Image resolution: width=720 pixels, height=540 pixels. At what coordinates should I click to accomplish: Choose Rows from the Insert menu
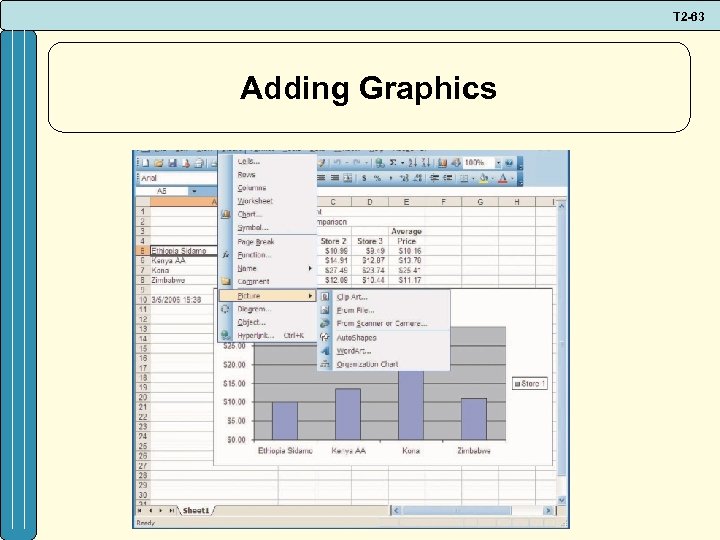point(267,174)
